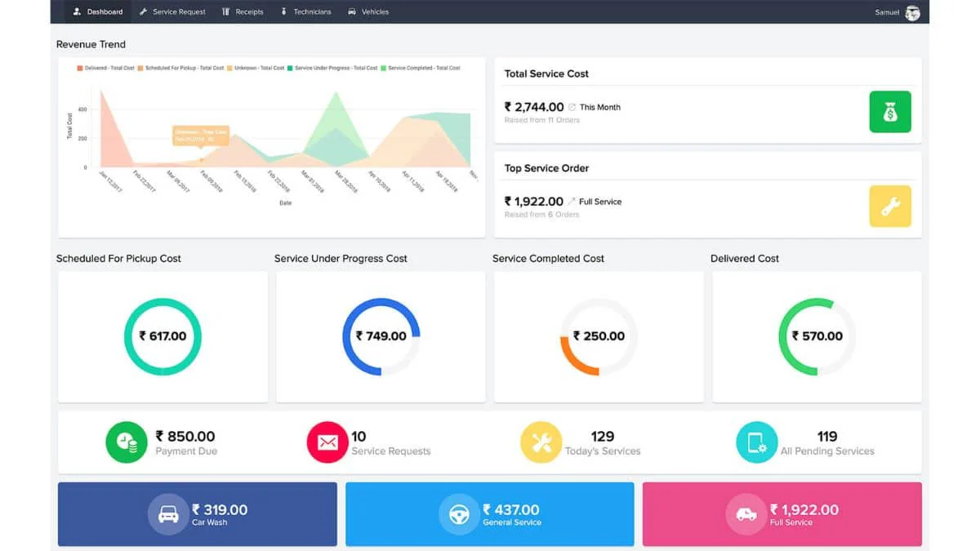This screenshot has height=551, width=980.
Task: Click the ₹ 437.00 General Service amount
Action: [x=511, y=509]
